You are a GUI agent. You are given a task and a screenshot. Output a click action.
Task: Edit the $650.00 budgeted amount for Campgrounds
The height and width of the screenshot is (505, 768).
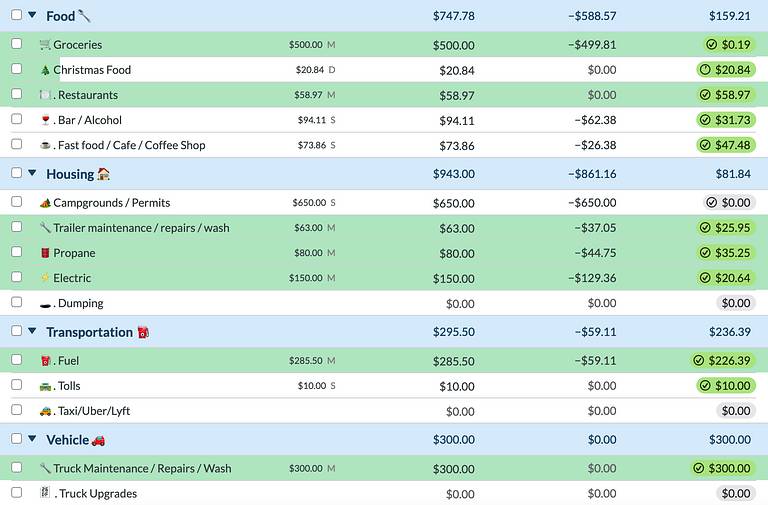pyautogui.click(x=454, y=203)
